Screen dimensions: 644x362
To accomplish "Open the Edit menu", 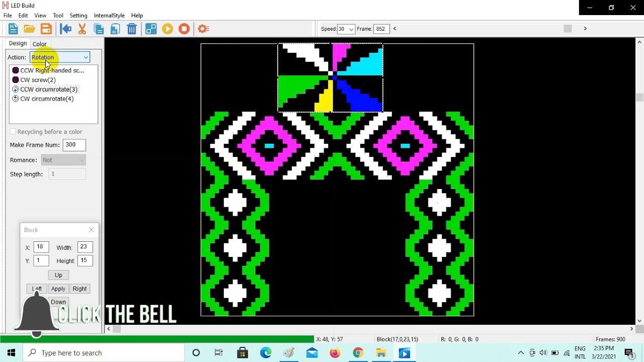I will tap(23, 16).
